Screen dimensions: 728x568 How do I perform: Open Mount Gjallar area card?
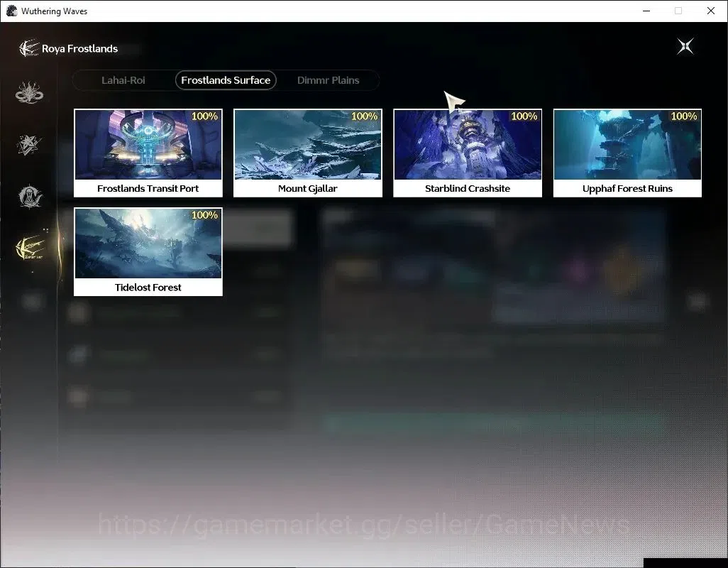pyautogui.click(x=308, y=153)
